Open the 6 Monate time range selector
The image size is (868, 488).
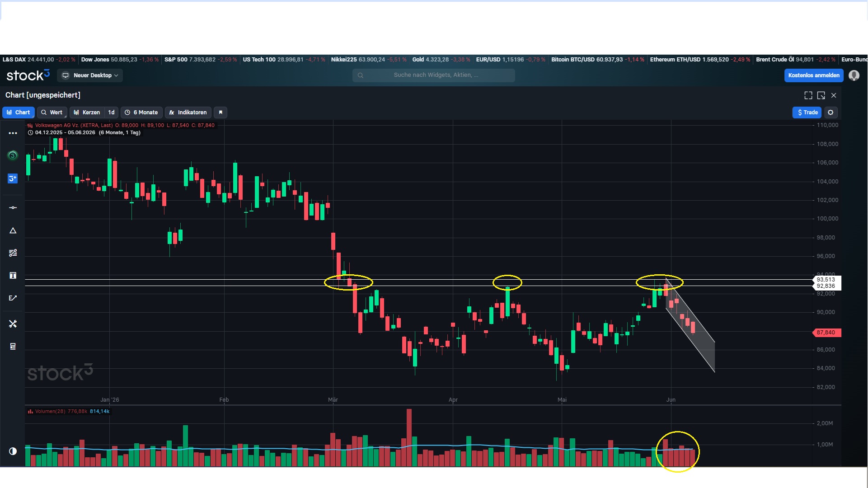(141, 113)
